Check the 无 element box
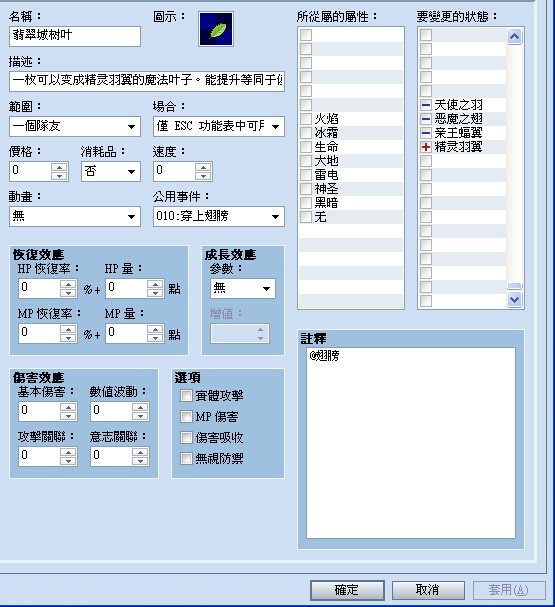 coord(306,217)
